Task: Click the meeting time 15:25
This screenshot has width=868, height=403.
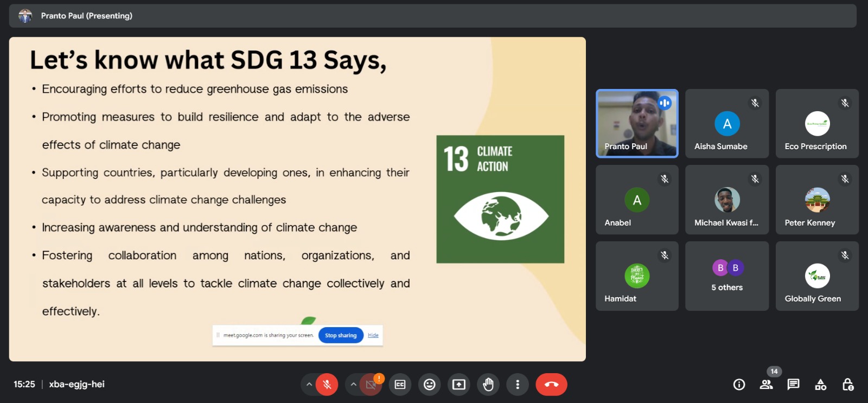Action: 24,384
